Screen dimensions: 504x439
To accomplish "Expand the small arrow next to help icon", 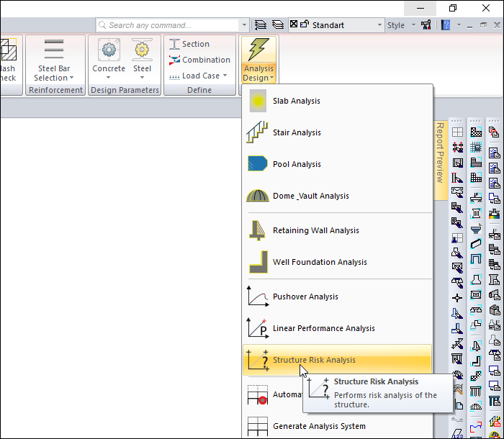I will [x=459, y=25].
